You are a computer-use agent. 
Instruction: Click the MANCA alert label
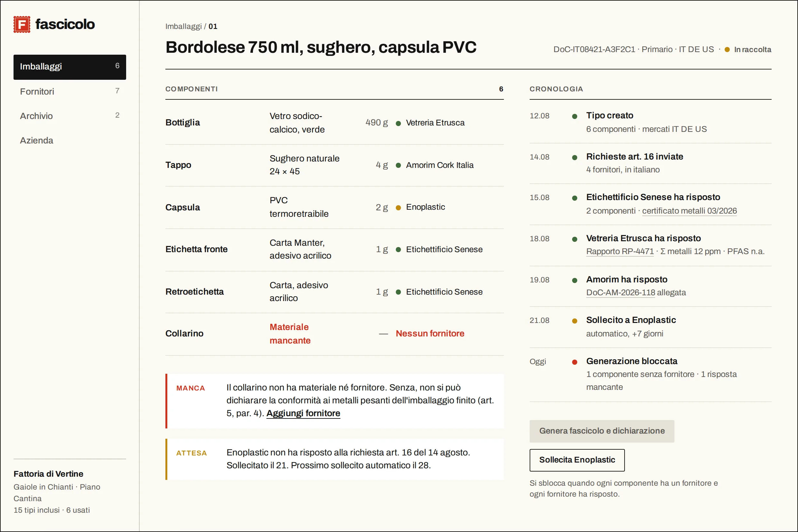click(x=190, y=388)
